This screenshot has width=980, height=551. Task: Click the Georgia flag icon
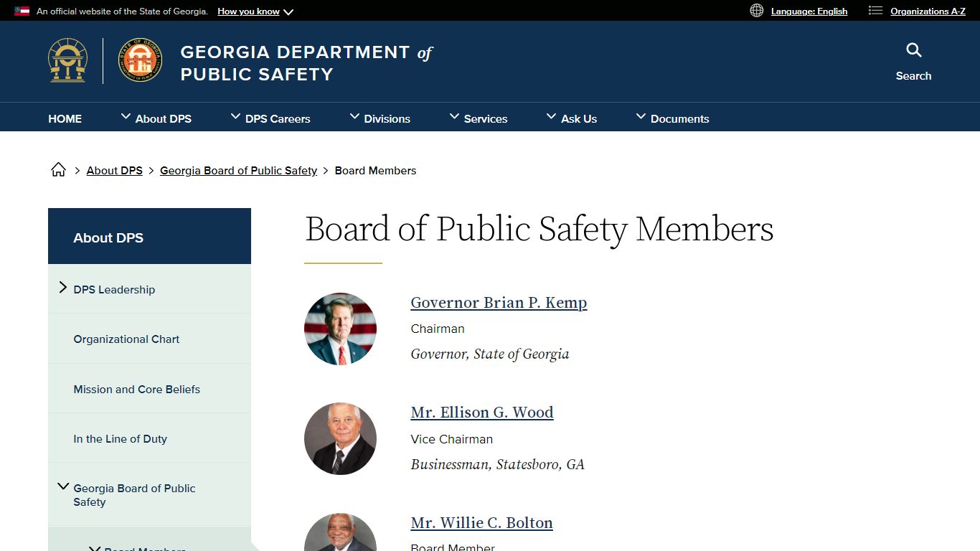click(22, 11)
